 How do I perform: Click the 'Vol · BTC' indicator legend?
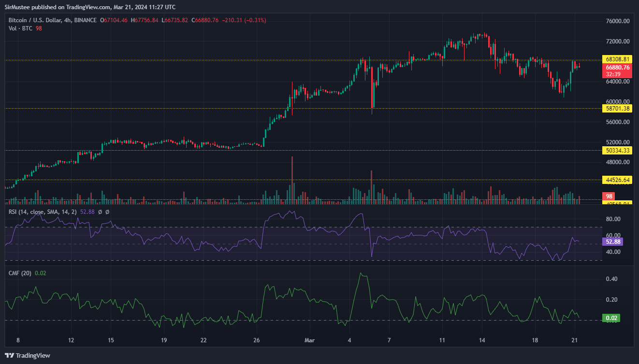(x=20, y=28)
